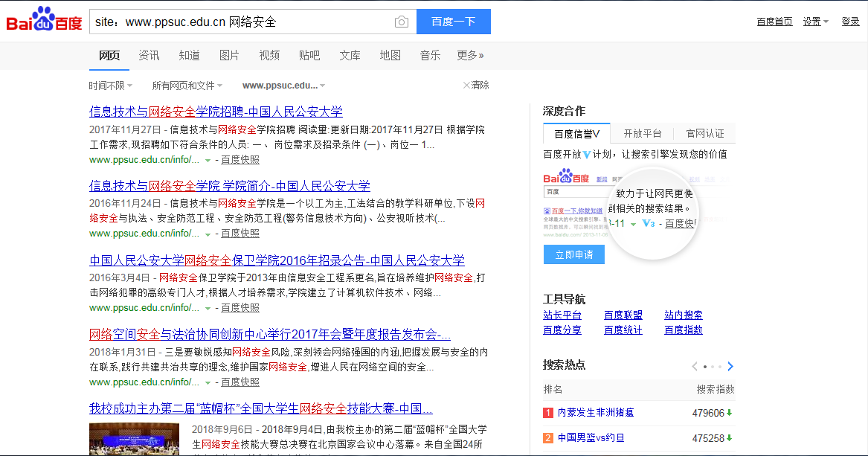Viewport: 868px width, 456px height.
Task: Expand the 设置 dropdown
Action: (815, 22)
